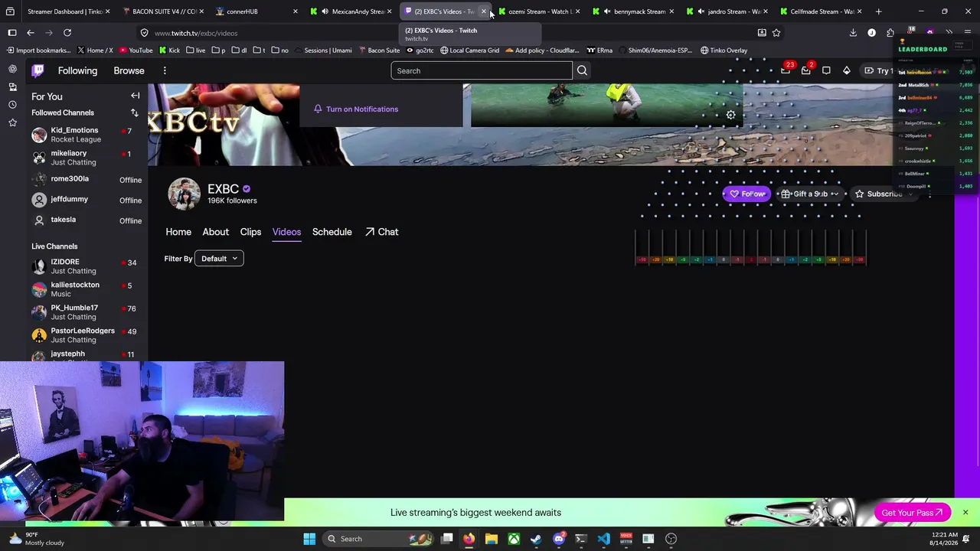Expand the Gift a Sub options
Image resolution: width=980 pixels, height=551 pixels.
(x=835, y=194)
